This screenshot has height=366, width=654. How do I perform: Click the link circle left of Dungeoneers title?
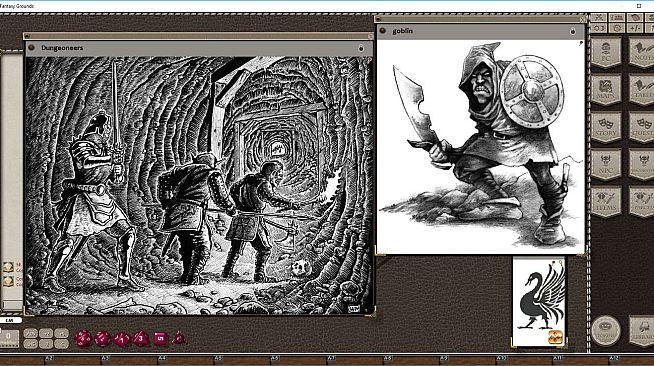click(x=31, y=48)
